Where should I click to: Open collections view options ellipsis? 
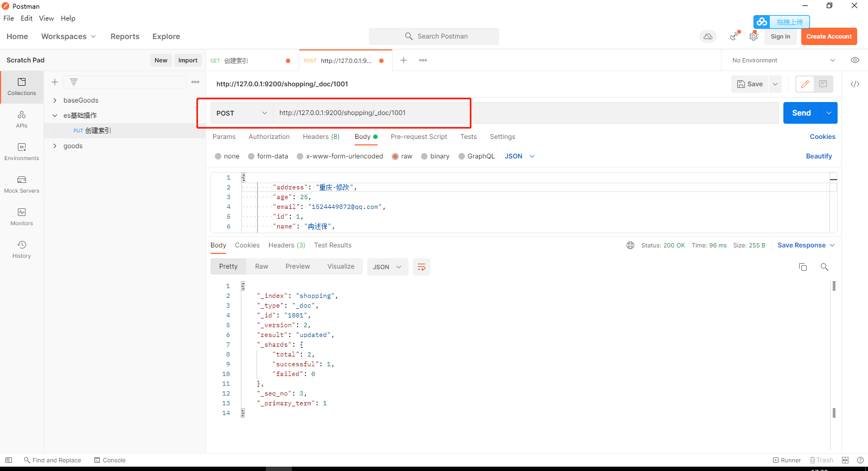195,82
